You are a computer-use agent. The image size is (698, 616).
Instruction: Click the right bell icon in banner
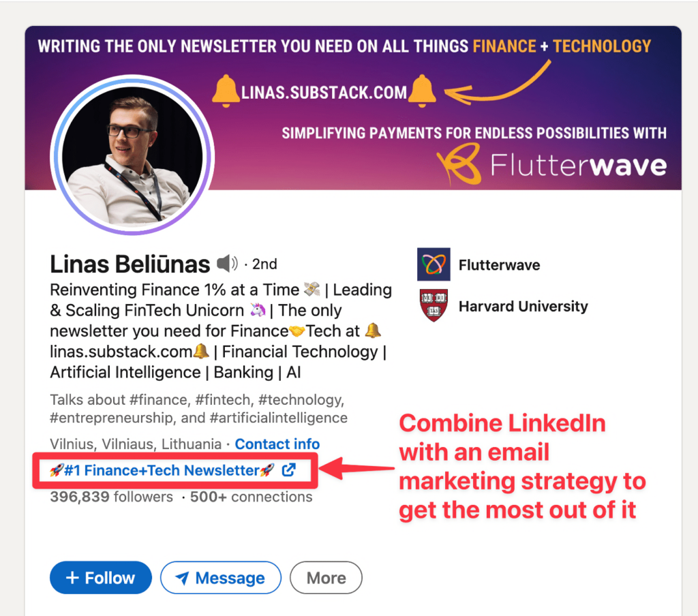click(x=423, y=92)
